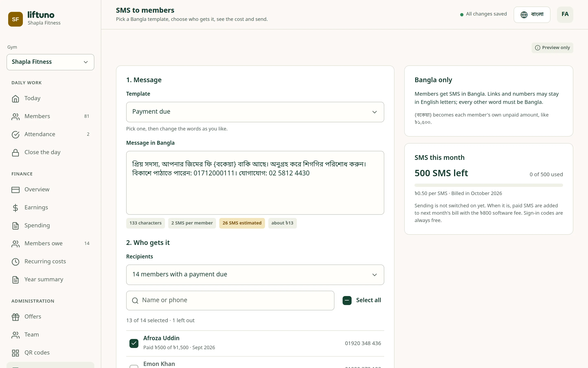The width and height of the screenshot is (588, 368).
Task: Click the Team people icon
Action: click(x=16, y=335)
